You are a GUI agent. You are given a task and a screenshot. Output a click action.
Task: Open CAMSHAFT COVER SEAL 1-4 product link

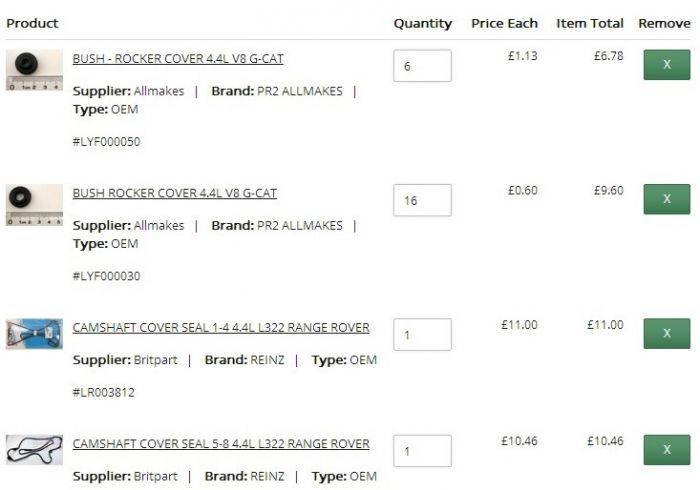click(x=221, y=328)
